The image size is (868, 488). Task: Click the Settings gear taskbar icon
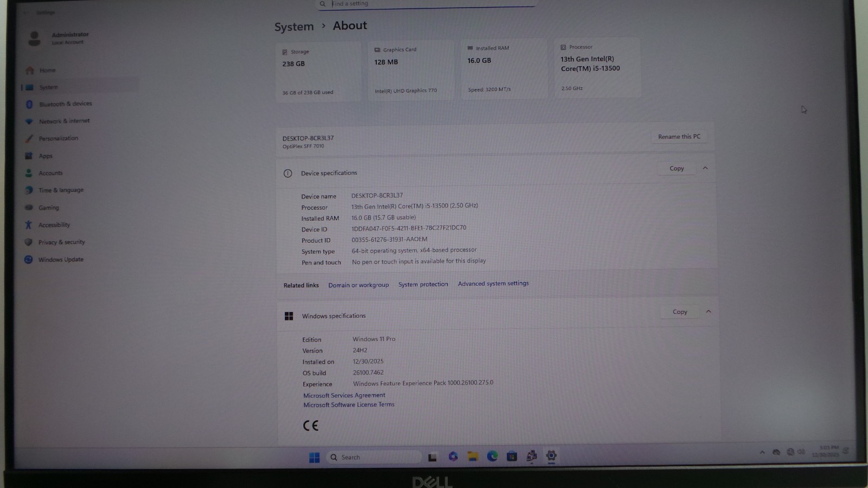click(551, 456)
